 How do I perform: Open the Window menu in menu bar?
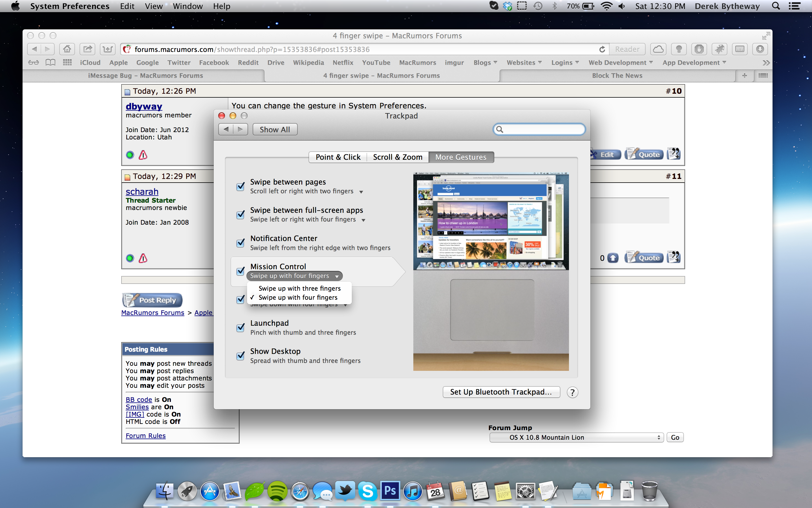[187, 6]
